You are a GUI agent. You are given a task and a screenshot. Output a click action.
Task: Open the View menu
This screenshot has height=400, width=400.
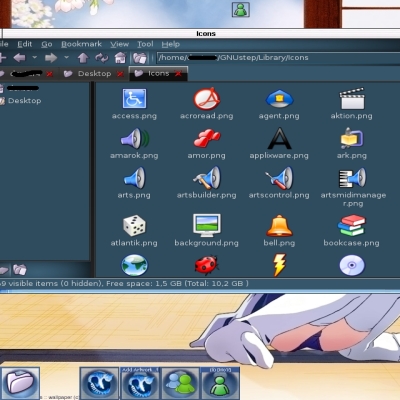pos(120,44)
